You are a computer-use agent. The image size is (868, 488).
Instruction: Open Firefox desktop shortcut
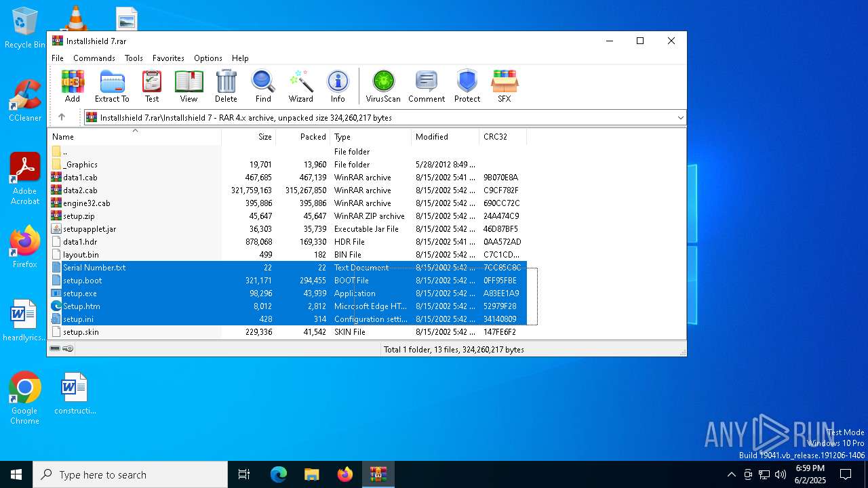click(25, 247)
